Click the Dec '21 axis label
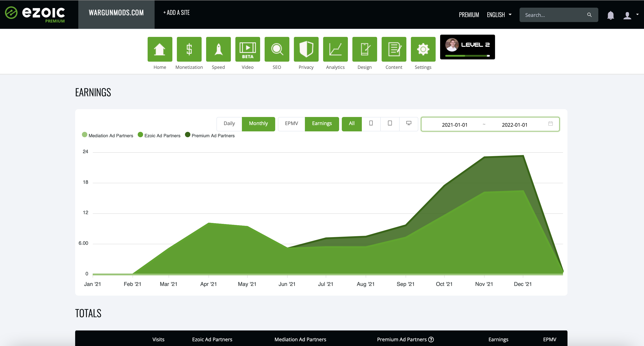644x346 pixels. pos(522,284)
